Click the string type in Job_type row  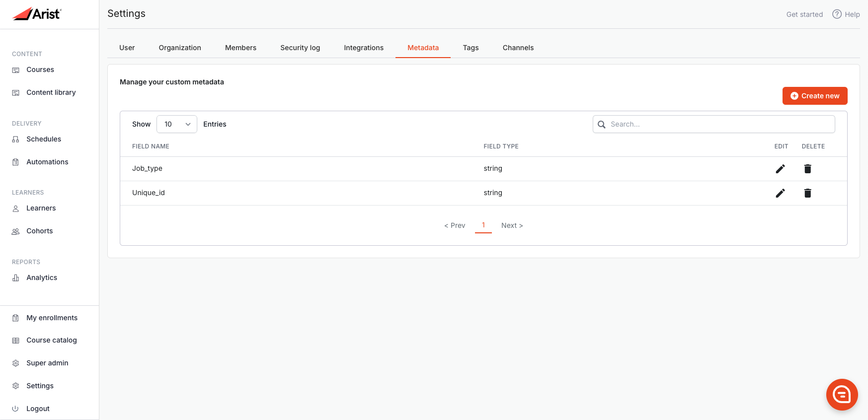[x=493, y=168]
